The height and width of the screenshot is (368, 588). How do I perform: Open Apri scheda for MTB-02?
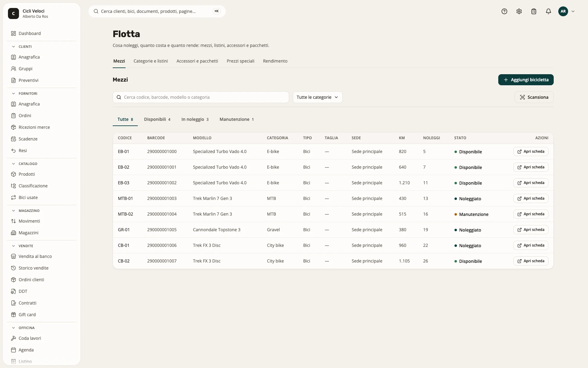[x=531, y=214]
